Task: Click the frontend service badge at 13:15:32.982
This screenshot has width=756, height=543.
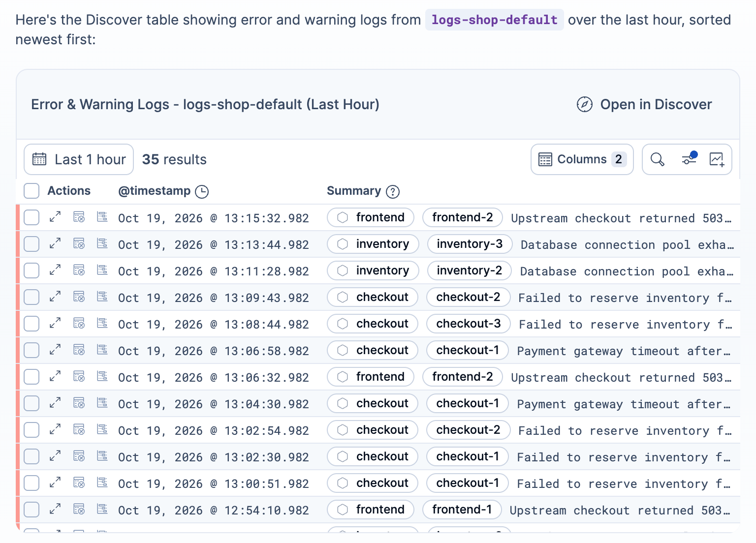Action: [371, 217]
